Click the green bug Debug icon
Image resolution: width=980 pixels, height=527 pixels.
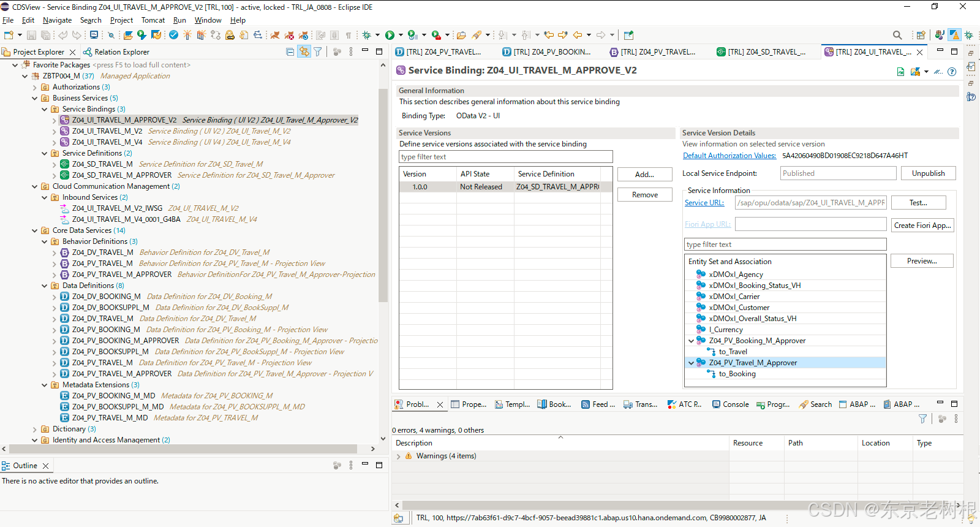366,35
